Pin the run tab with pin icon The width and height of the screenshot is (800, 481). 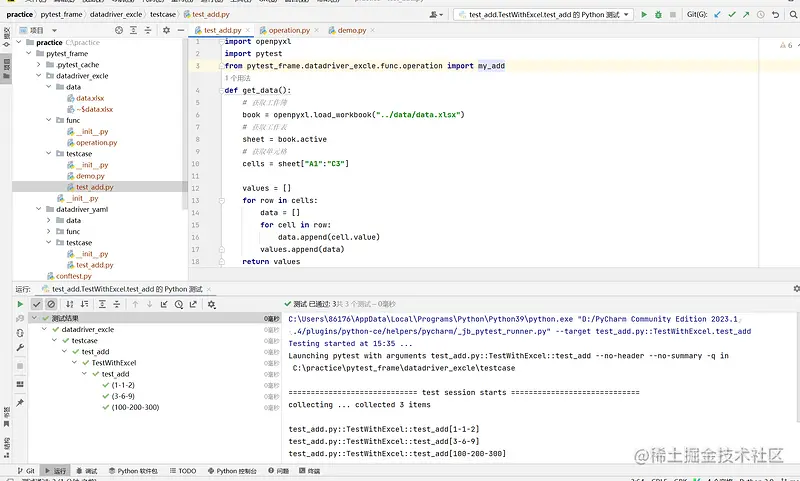coord(20,402)
